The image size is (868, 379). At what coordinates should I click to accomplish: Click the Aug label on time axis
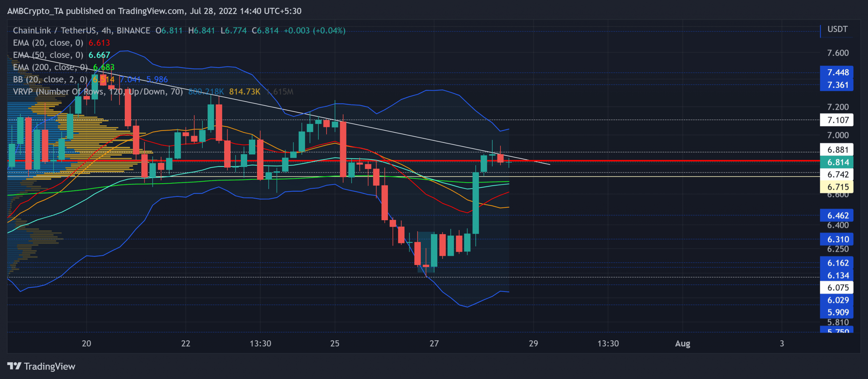[x=683, y=343]
